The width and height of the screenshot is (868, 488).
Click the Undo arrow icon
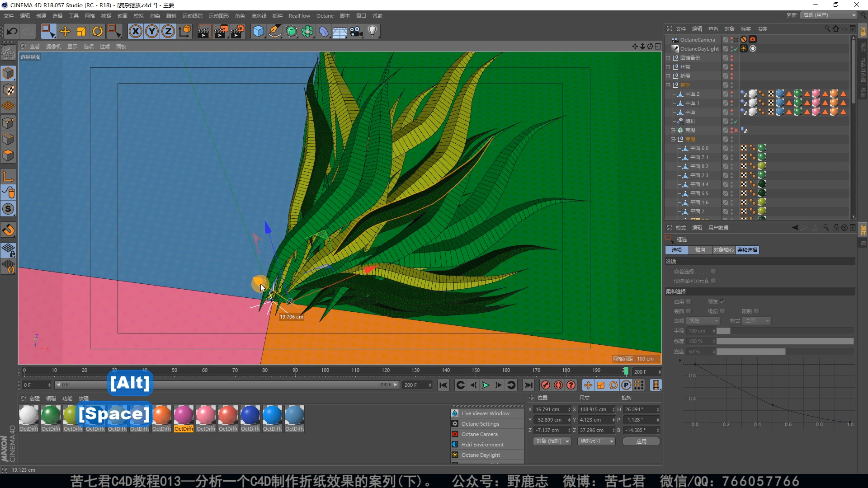tap(12, 31)
